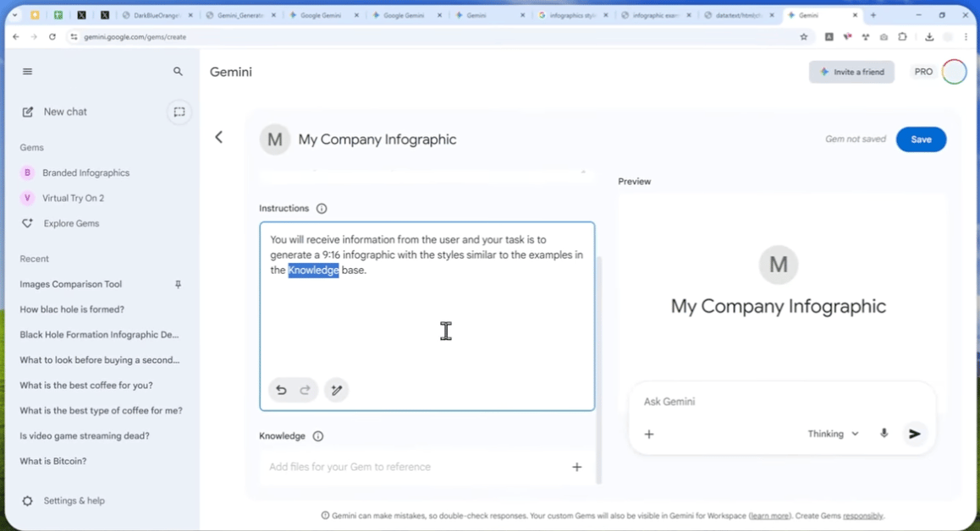Close the active Gemini tab
The image size is (980, 531).
click(855, 15)
